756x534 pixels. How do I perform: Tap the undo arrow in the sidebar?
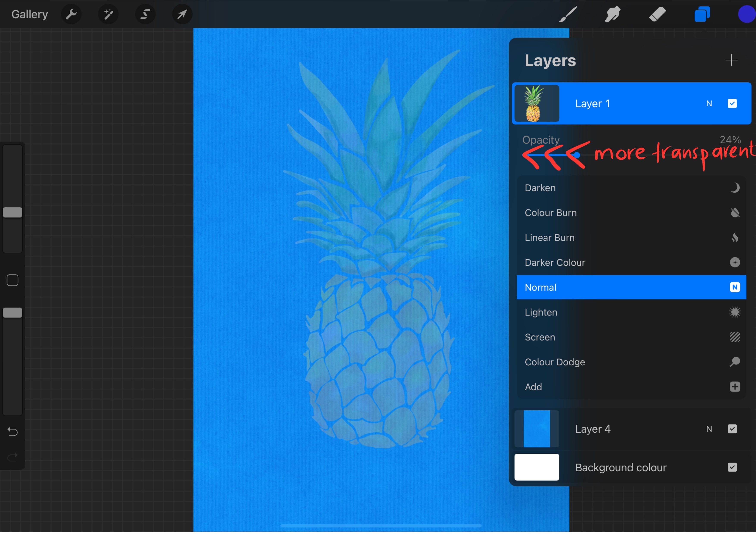(12, 431)
